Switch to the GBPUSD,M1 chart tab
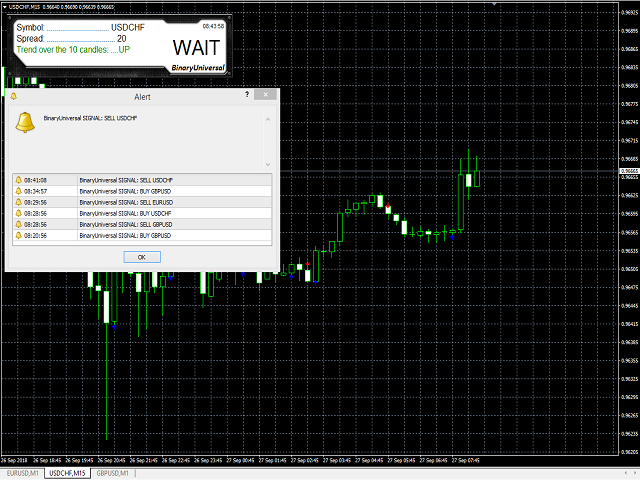This screenshot has width=640, height=480. coord(112,473)
